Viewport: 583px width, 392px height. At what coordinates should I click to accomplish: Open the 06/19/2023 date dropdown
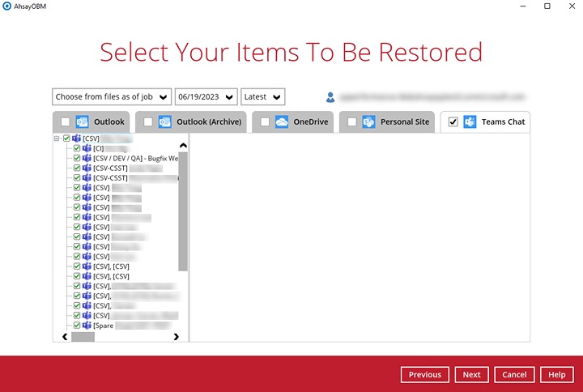[x=206, y=97]
